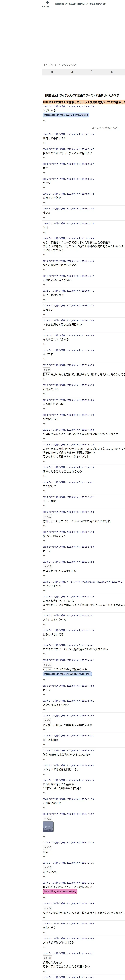Viewport: 125px width, 980px height.
Task: Follow anchor >>22 in post 0035
Action: (47, 665)
